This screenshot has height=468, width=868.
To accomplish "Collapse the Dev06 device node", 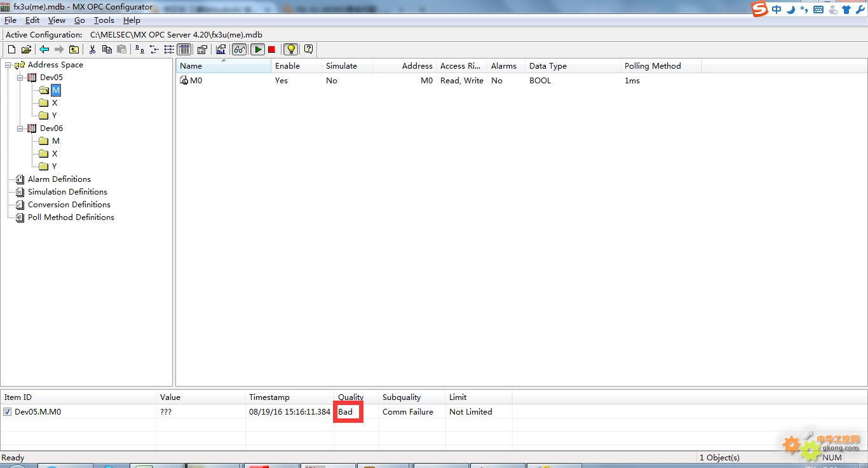I will coord(20,128).
